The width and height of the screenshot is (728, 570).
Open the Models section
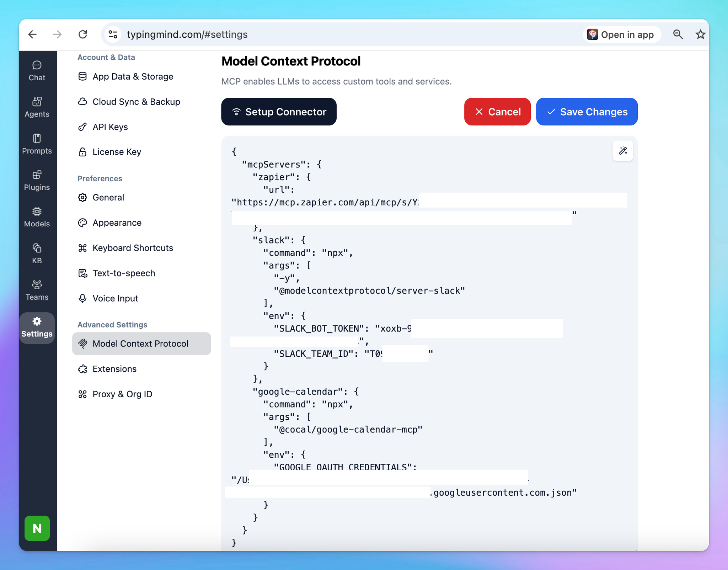click(x=37, y=217)
